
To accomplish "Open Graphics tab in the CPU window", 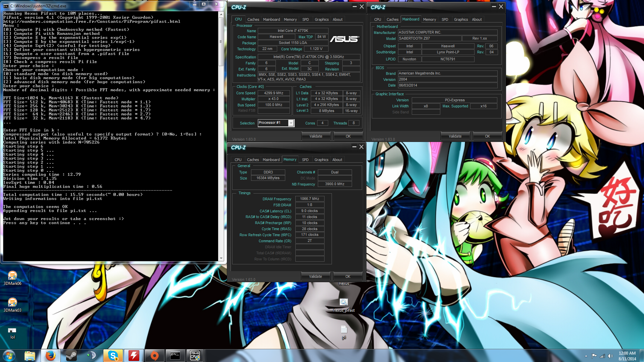I will point(321,19).
